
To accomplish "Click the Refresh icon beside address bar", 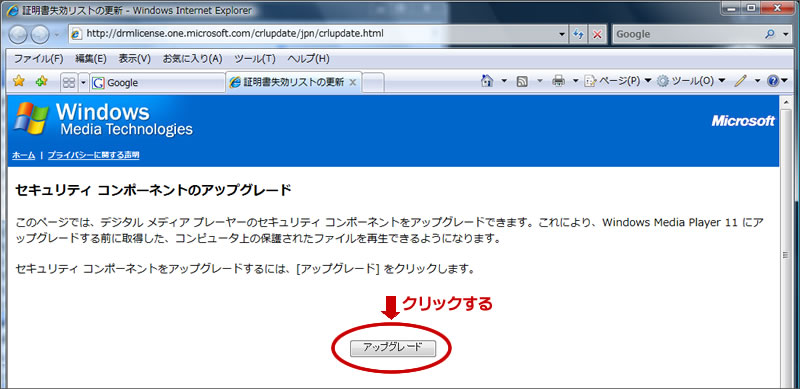I will pos(579,34).
